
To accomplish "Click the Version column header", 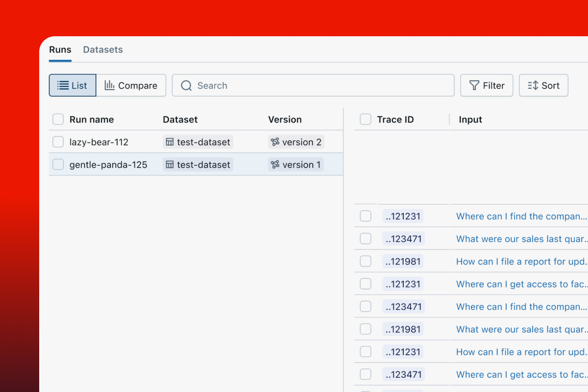I will point(285,120).
